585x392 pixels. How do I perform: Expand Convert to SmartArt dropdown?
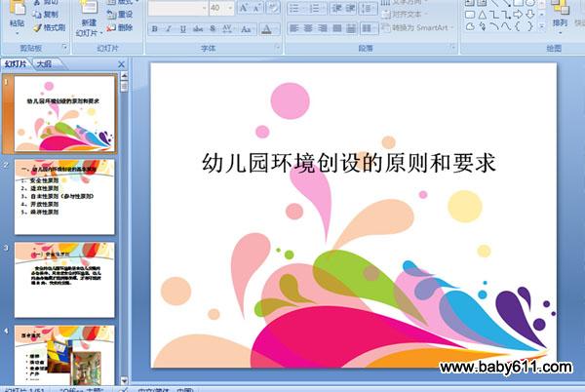[x=451, y=27]
